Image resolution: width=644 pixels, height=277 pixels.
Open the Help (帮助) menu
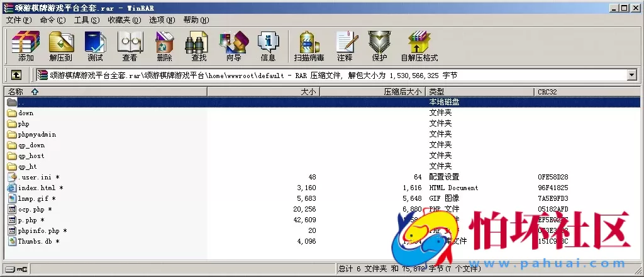196,20
